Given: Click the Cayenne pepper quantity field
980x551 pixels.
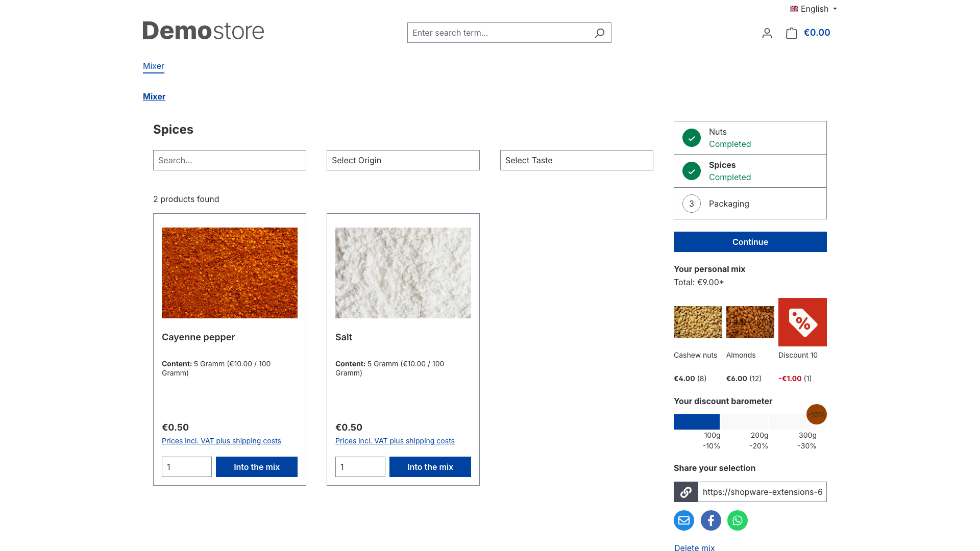Looking at the screenshot, I should (x=187, y=467).
